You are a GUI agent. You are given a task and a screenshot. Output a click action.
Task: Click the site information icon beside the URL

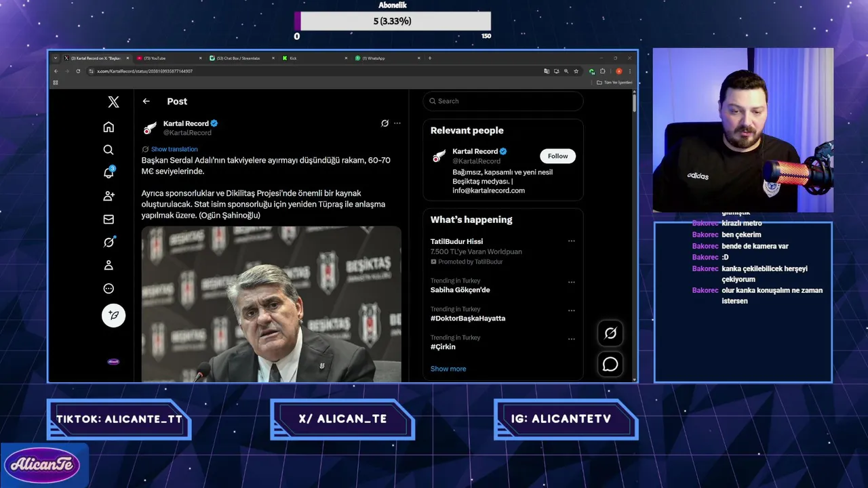coord(92,71)
